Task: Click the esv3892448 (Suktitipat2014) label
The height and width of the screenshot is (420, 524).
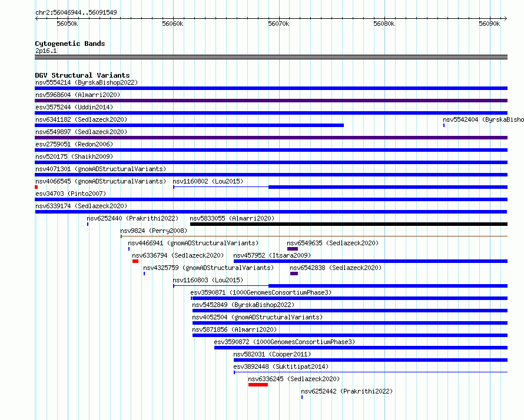Action: click(281, 366)
